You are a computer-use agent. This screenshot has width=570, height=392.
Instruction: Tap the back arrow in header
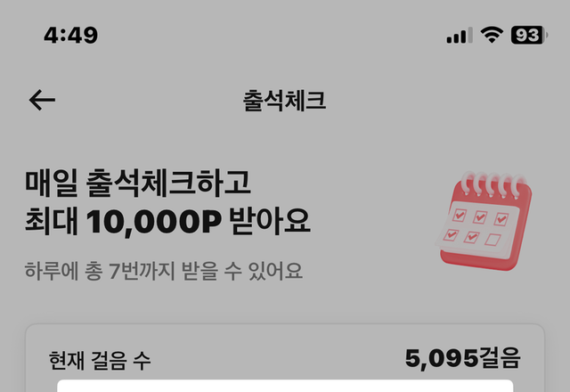click(x=42, y=100)
